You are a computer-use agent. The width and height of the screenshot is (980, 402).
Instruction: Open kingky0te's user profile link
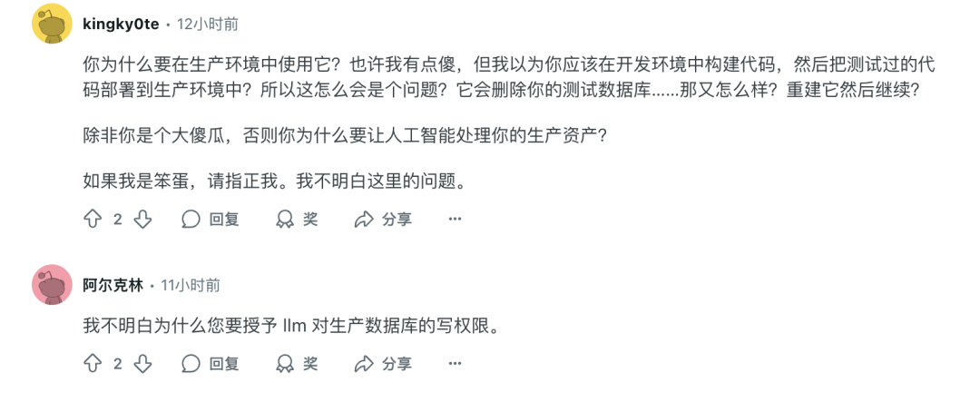[x=121, y=25]
